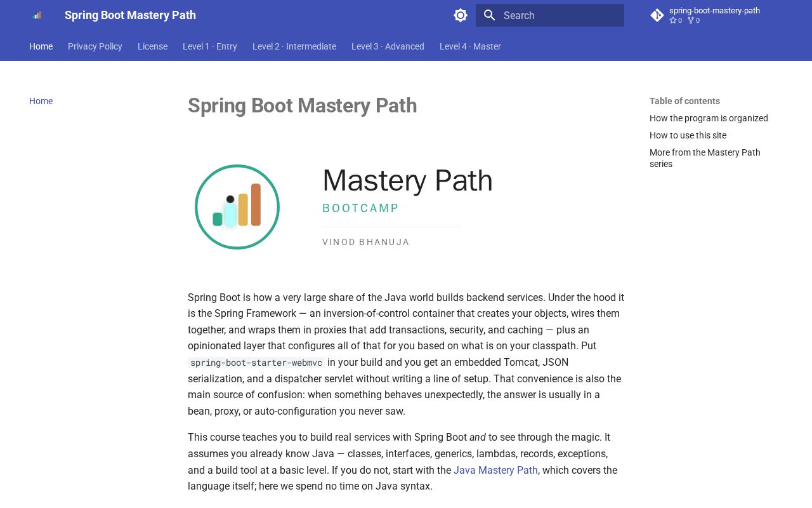Click Home in the left sidebar
The image size is (812, 508).
tap(41, 101)
